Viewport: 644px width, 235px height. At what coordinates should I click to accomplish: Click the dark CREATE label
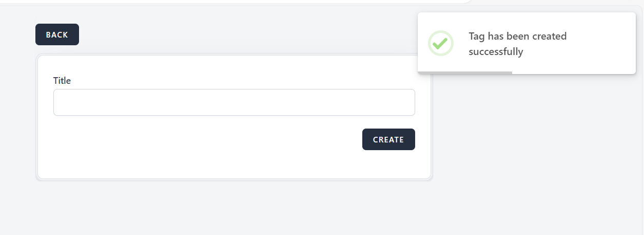pos(388,140)
